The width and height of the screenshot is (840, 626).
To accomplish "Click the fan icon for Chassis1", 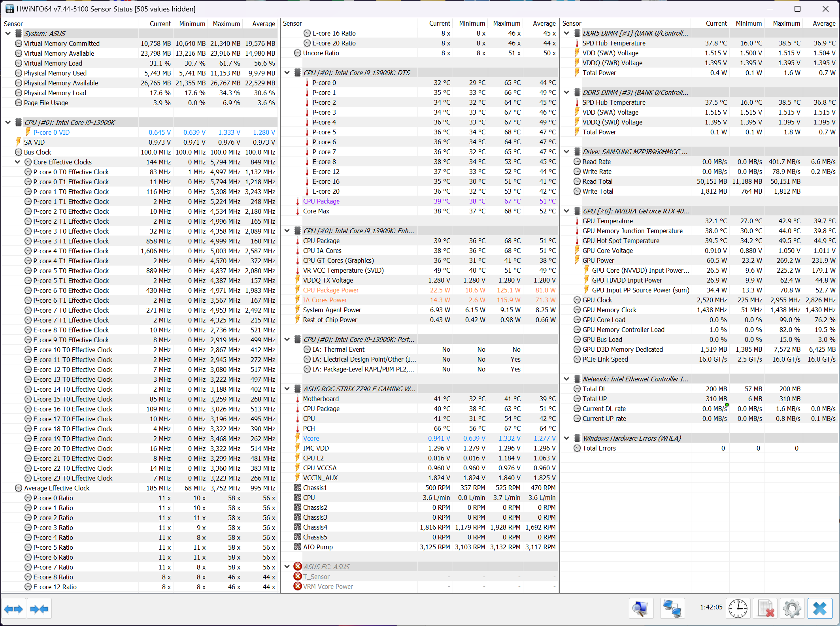I will [x=298, y=488].
